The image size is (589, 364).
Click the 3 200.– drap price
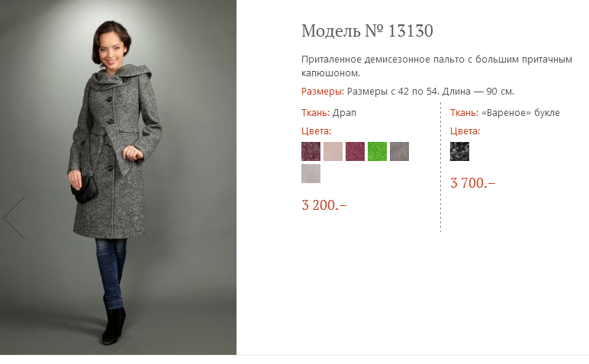[x=323, y=205]
